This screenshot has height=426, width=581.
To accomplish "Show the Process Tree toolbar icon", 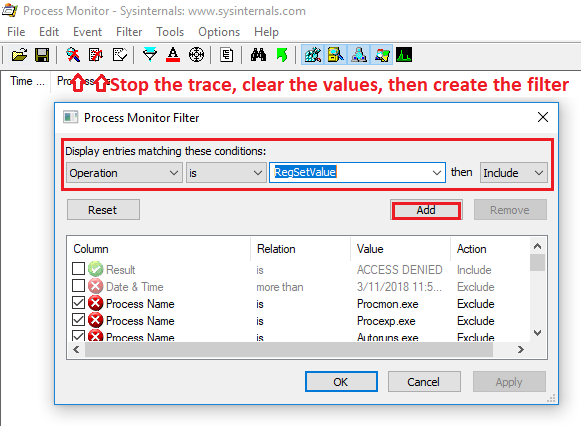I will pos(226,55).
